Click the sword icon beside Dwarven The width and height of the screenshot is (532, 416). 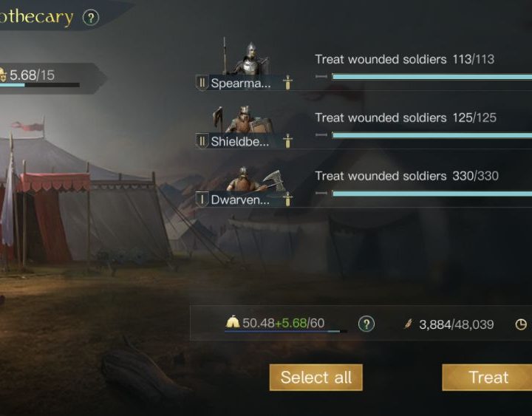287,200
